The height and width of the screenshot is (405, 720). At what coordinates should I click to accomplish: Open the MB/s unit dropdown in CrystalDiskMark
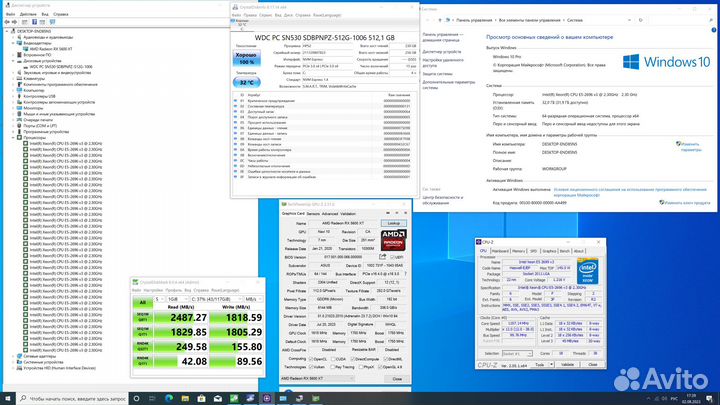[x=253, y=299]
